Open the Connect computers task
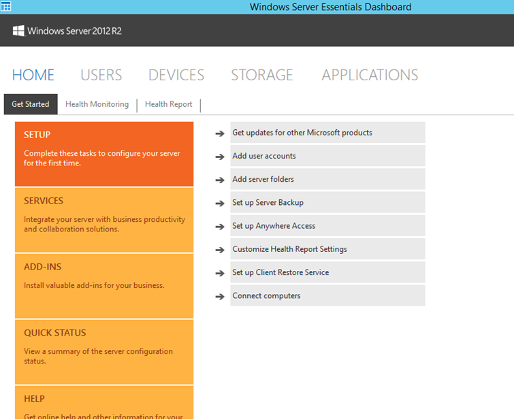514x420 pixels. (x=328, y=295)
